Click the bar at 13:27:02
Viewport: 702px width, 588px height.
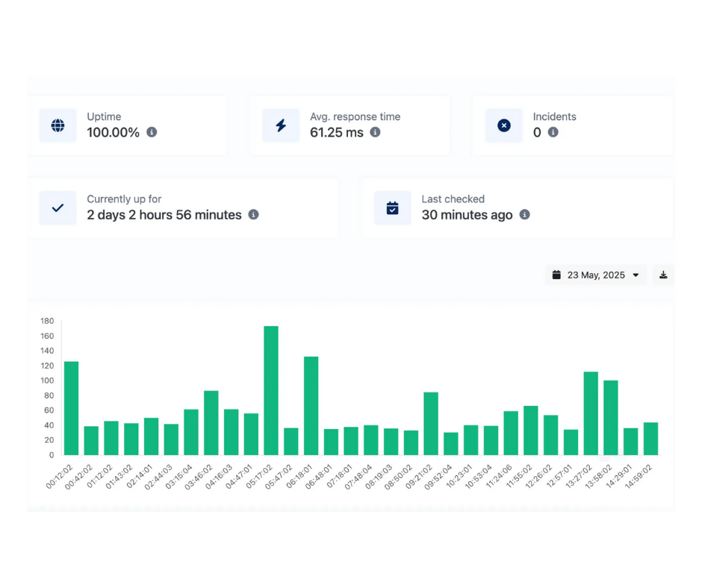(x=591, y=413)
